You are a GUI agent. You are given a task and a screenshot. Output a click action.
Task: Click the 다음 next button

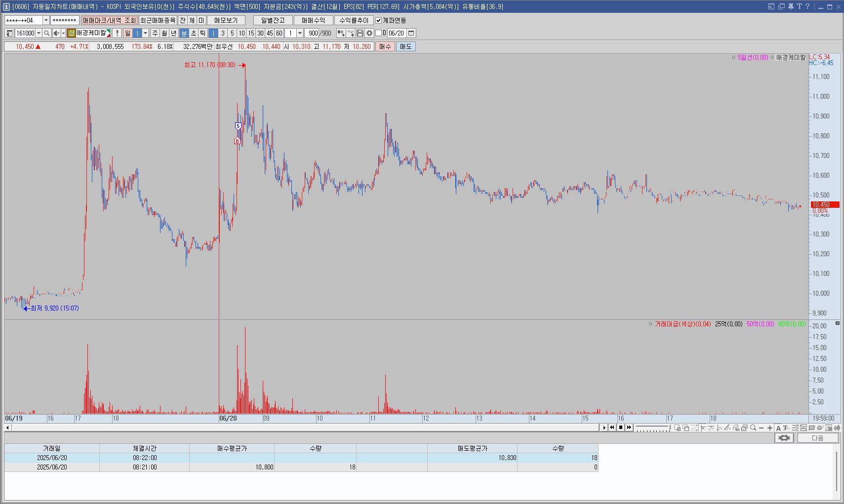pyautogui.click(x=818, y=438)
